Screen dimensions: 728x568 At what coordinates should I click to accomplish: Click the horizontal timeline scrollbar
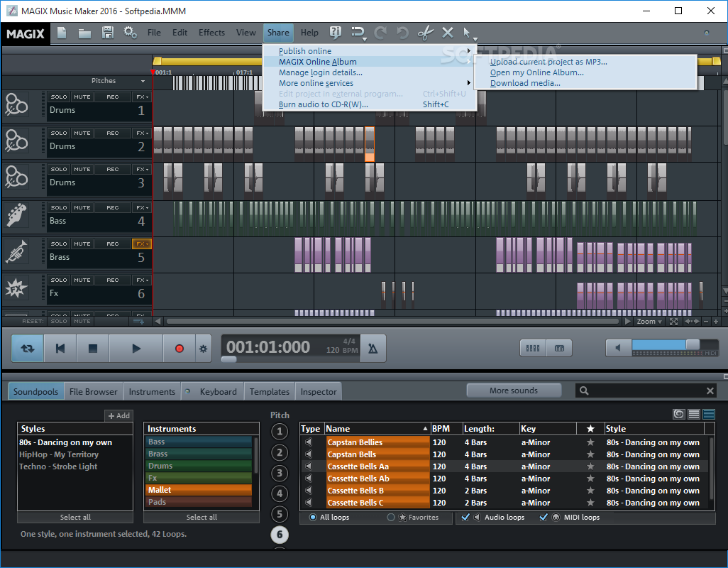coord(392,322)
